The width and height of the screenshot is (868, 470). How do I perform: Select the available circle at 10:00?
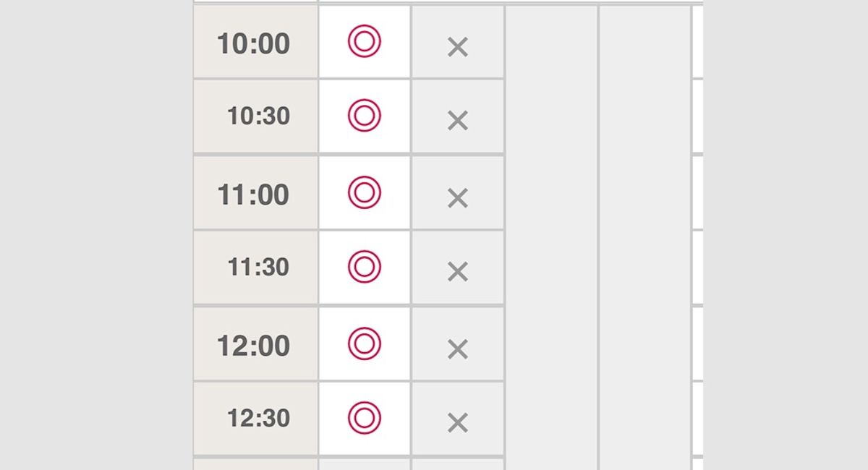pos(364,41)
